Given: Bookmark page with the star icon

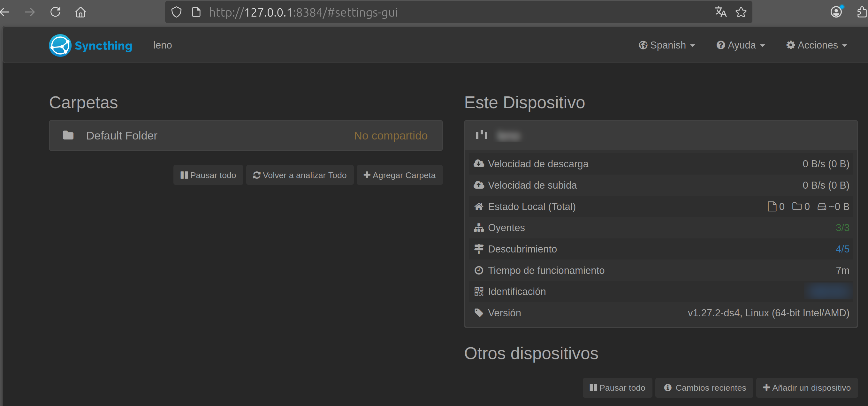Looking at the screenshot, I should pos(741,12).
